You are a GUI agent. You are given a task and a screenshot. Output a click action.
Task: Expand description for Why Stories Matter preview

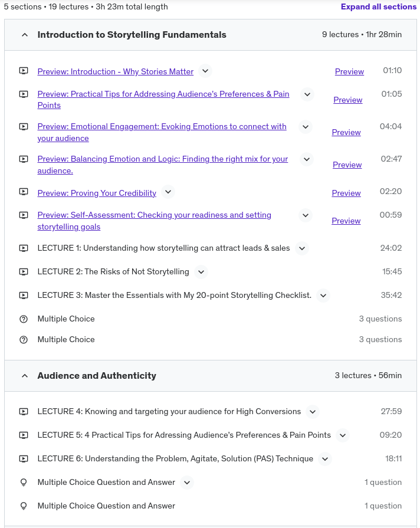(205, 71)
